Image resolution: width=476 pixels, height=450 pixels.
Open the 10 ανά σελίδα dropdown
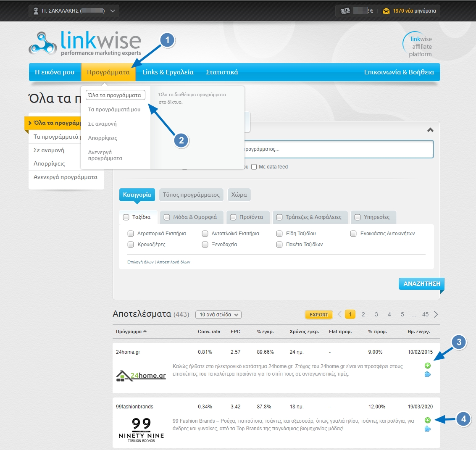[x=218, y=315]
